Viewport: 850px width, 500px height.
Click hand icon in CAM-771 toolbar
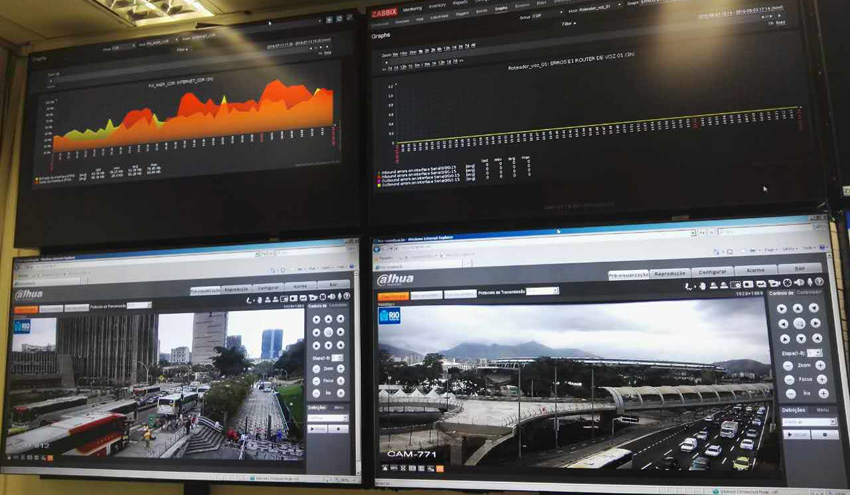[x=703, y=286]
